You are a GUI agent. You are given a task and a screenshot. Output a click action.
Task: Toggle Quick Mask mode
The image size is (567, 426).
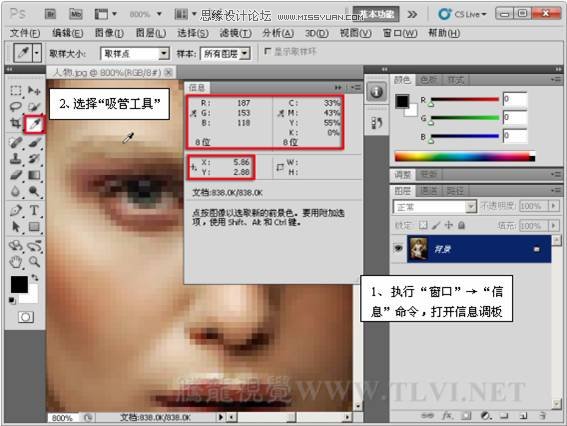coord(26,317)
